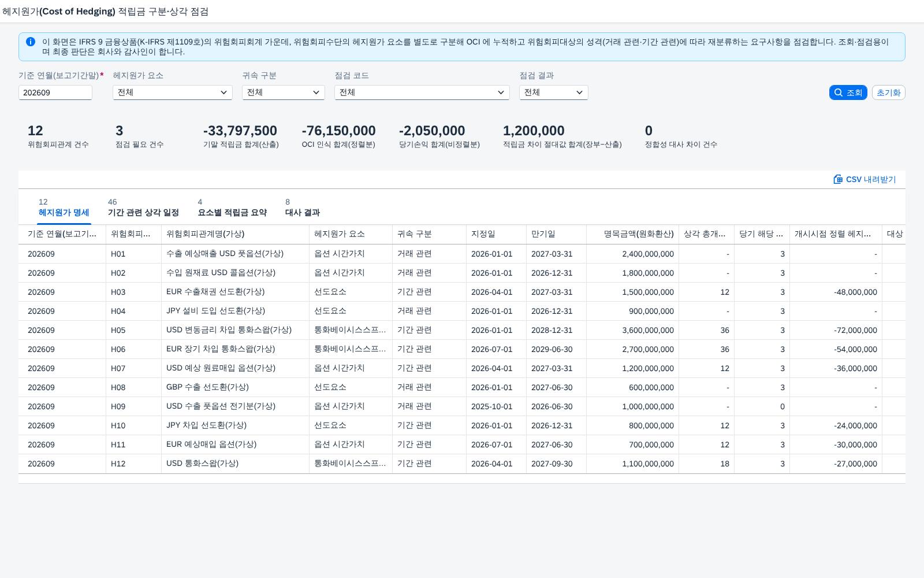Image resolution: width=924 pixels, height=578 pixels.
Task: Expand the 점검 코드 dropdown
Action: point(422,92)
